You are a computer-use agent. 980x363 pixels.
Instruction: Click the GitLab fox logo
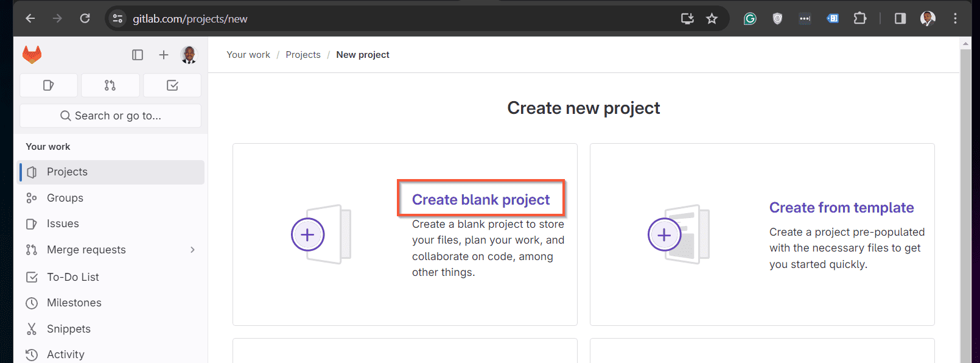32,55
